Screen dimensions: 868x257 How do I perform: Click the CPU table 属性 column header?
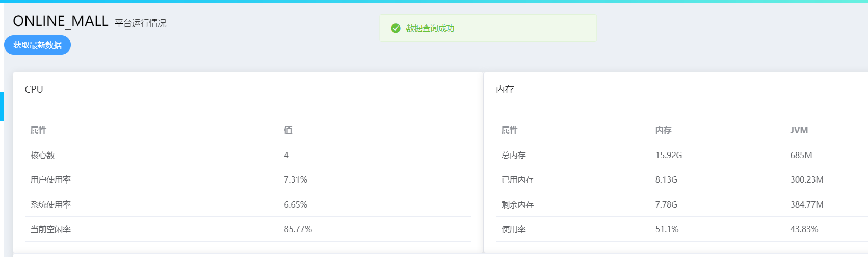point(39,130)
